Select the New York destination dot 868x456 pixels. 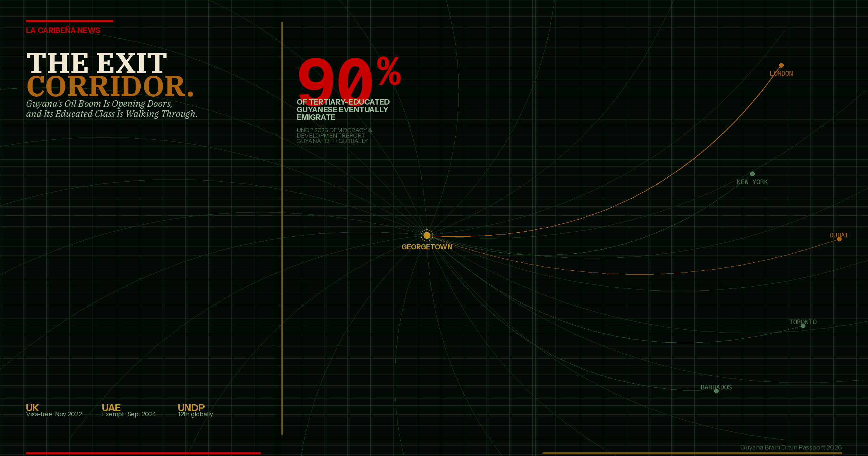752,174
